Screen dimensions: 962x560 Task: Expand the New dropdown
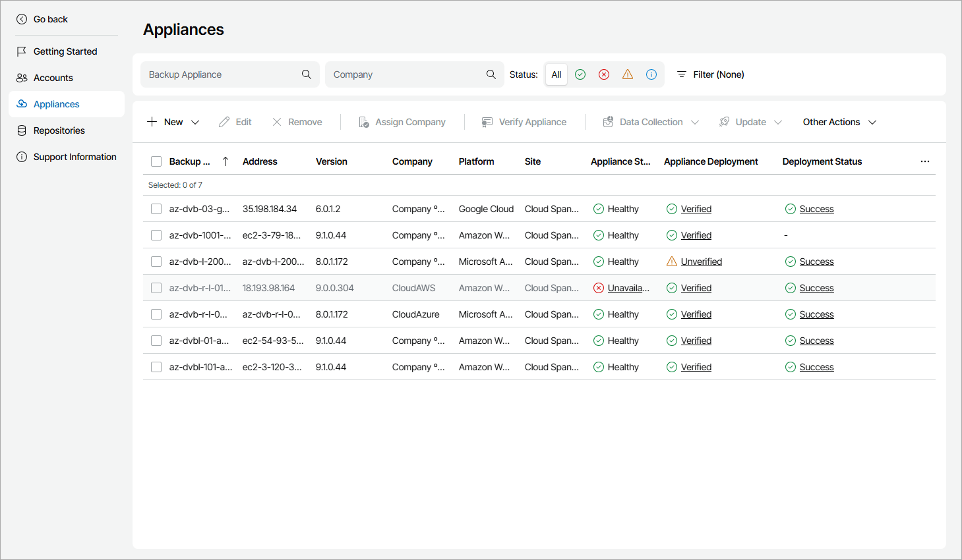[x=196, y=121]
